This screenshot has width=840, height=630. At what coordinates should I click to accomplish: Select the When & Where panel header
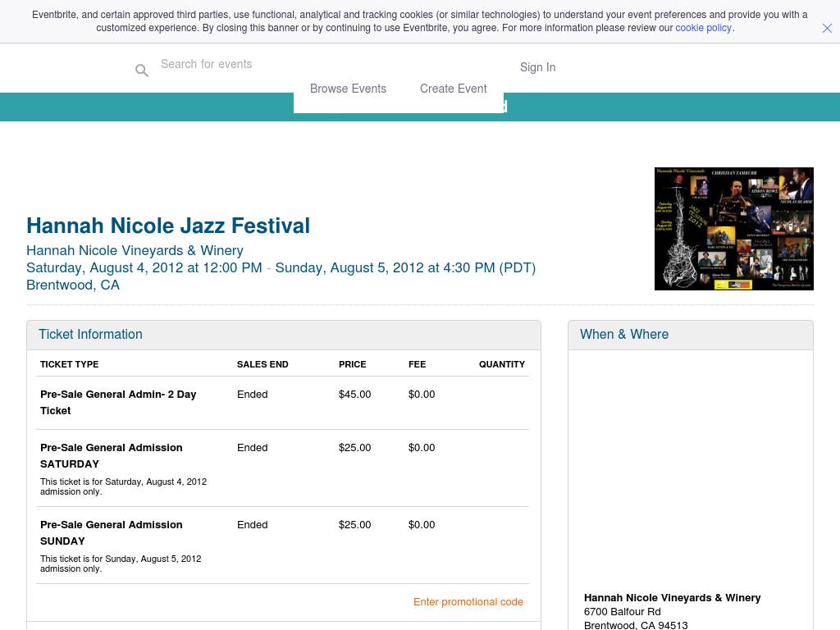[x=623, y=334]
